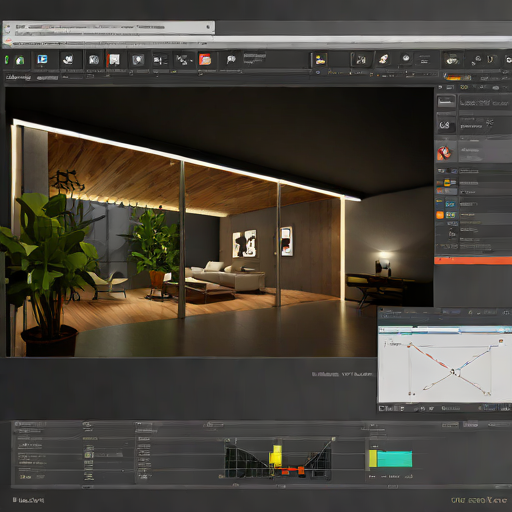Click the orange bar below side panel list

[x=473, y=260]
